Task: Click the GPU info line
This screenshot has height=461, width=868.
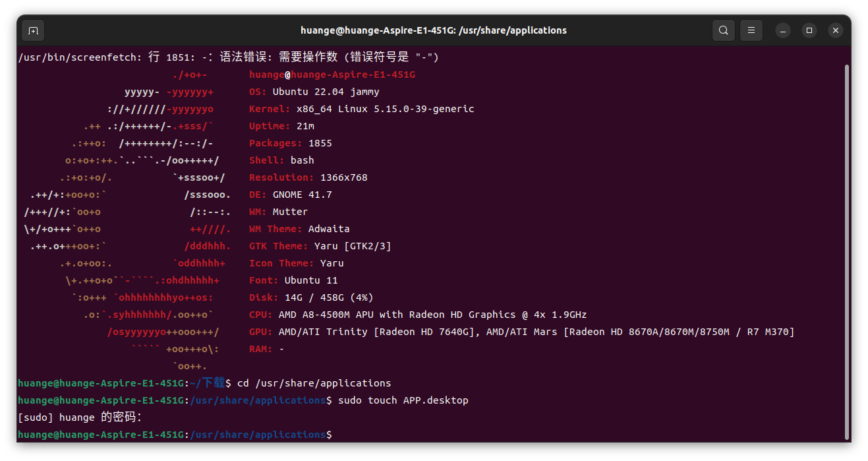Action: [x=521, y=332]
